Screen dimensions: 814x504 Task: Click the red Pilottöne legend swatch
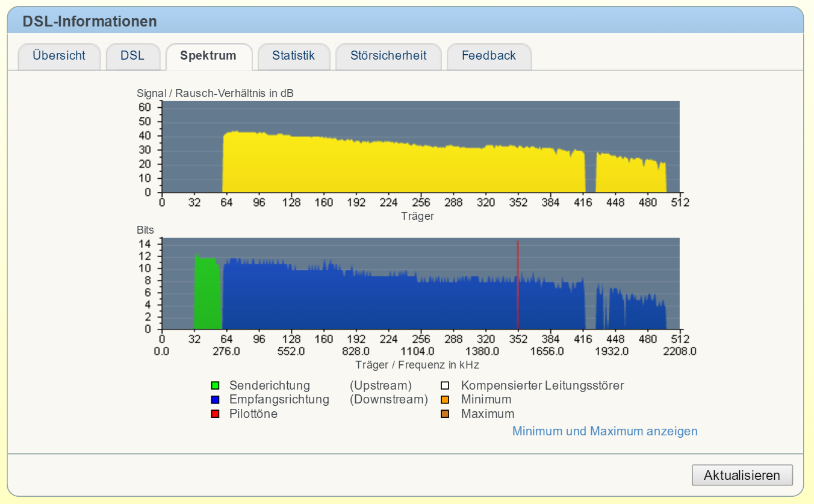tap(216, 414)
